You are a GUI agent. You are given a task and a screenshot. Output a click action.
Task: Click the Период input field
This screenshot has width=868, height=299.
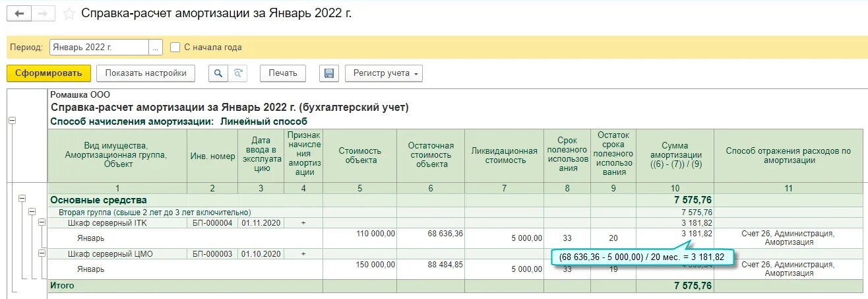click(x=99, y=47)
